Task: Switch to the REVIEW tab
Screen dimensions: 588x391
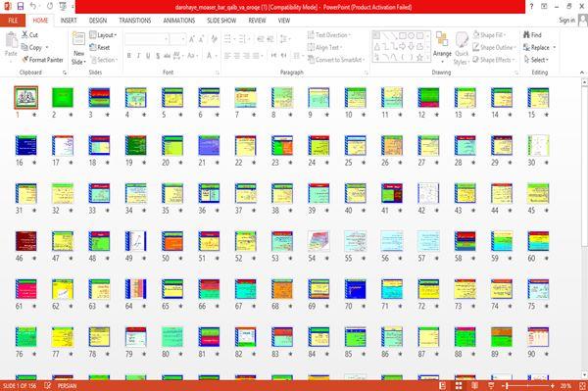Action: point(257,21)
